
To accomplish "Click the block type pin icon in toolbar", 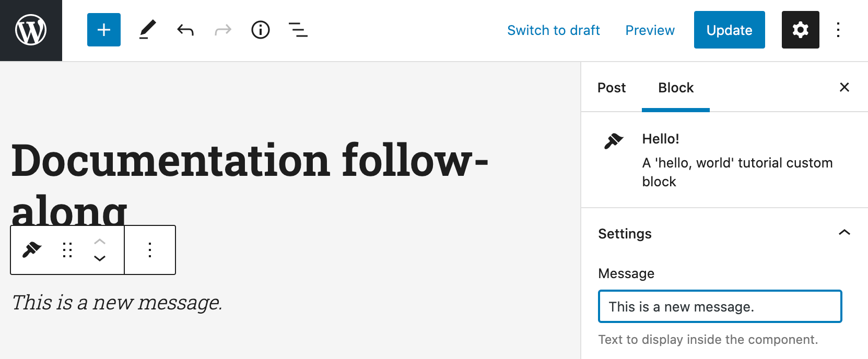I will (32, 250).
